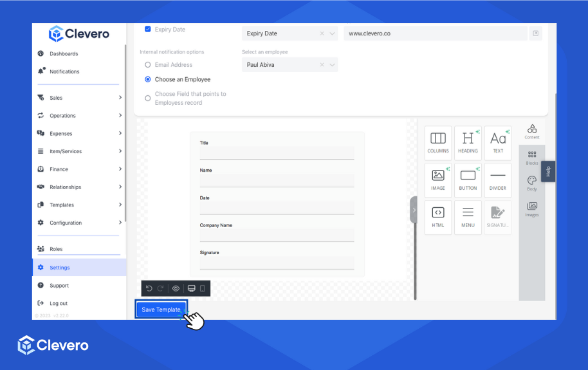Screen dimensions: 588x370
Task: Click the Date field in the template
Action: [277, 208]
